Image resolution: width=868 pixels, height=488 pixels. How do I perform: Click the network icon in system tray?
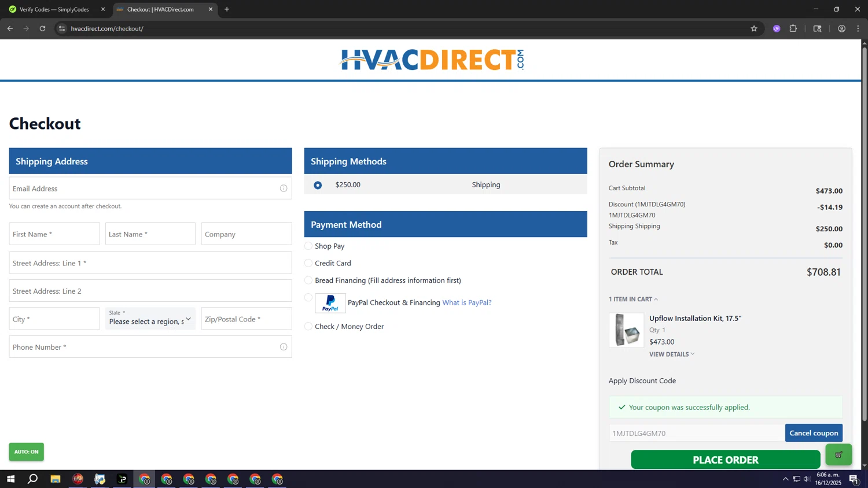(796, 479)
